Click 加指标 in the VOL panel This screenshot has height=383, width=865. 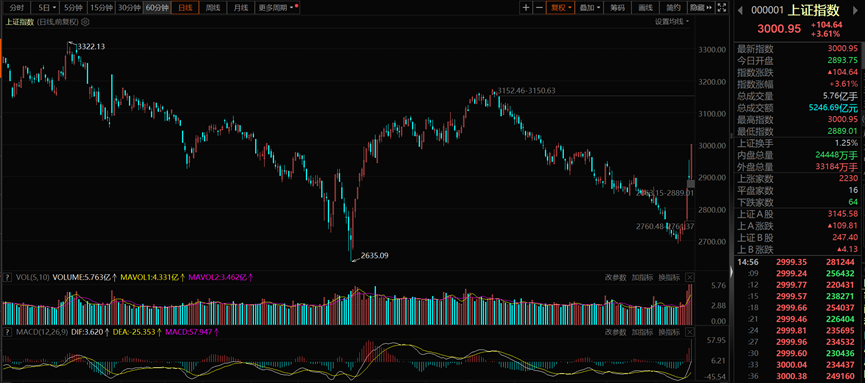pos(642,278)
